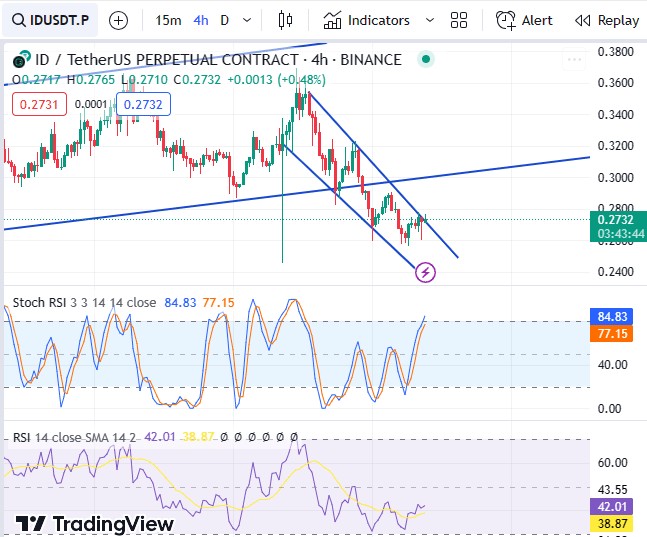Open the Indicators dialog
Screen dimensions: 647x537
coord(367,20)
